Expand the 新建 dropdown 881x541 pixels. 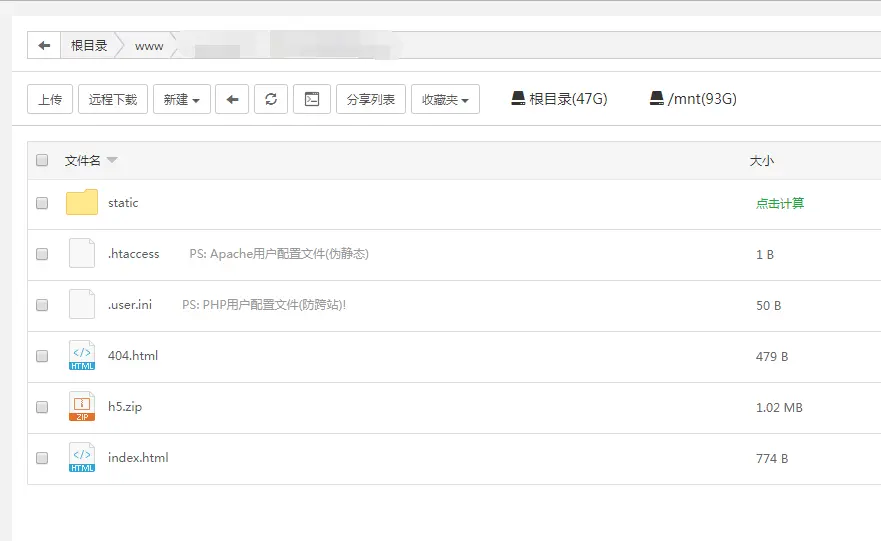pyautogui.click(x=181, y=99)
